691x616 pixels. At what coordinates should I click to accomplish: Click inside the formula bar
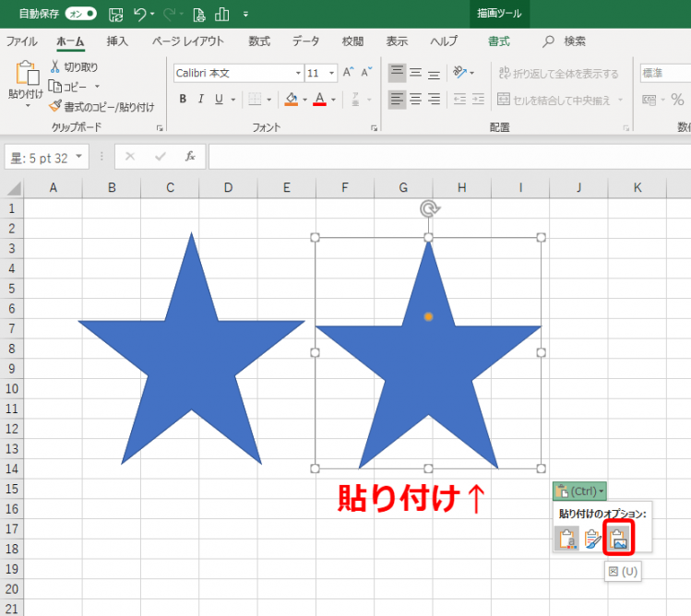[x=449, y=157]
